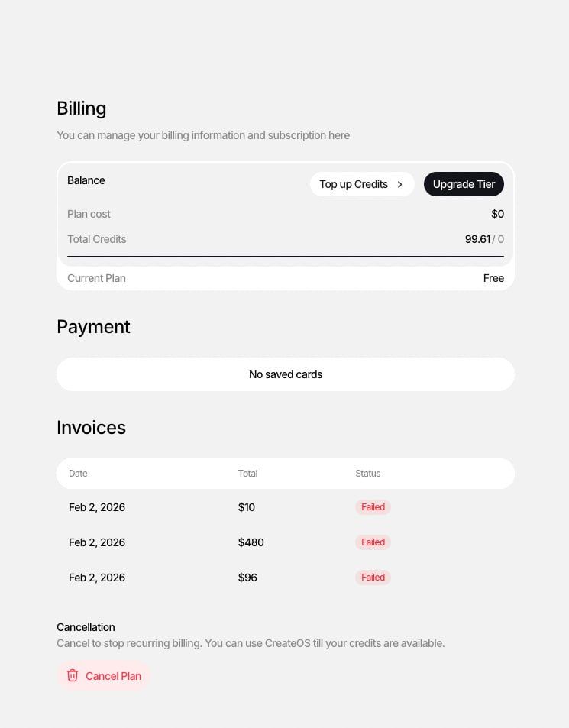This screenshot has height=728, width=569.
Task: Click the Date column header
Action: pos(78,473)
